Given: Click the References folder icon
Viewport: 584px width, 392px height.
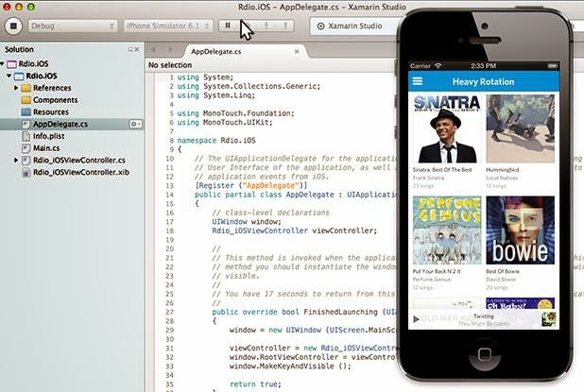Looking at the screenshot, I should 26,88.
